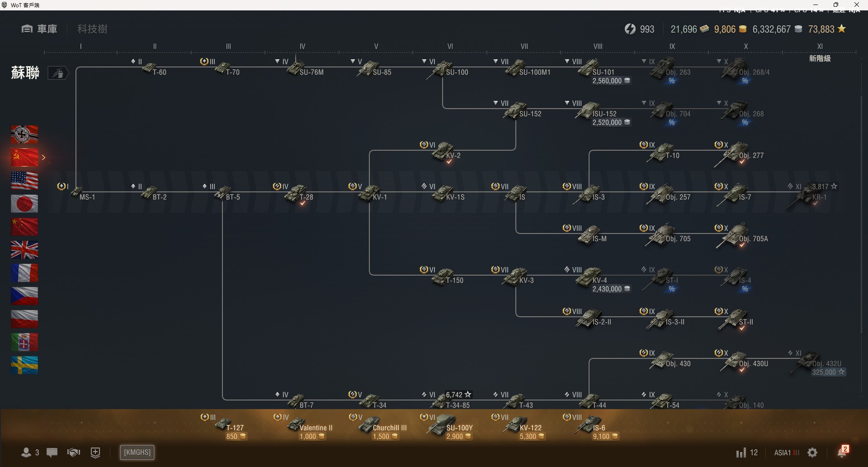Screen dimensions: 868x467
Task: Open the platoon handshake icon
Action: click(x=73, y=452)
